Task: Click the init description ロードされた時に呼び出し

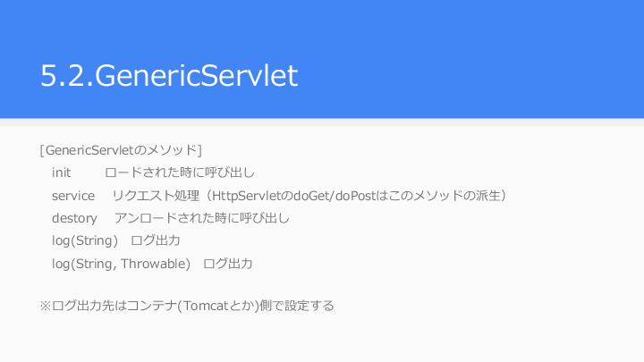Action: [x=180, y=173]
